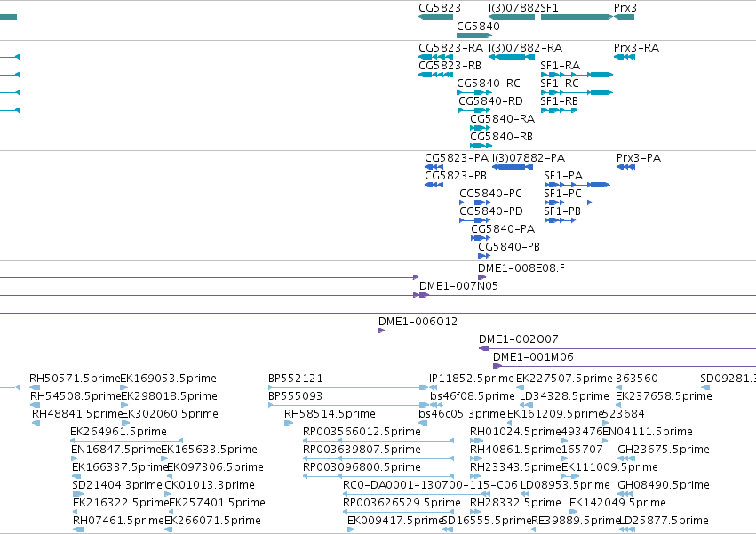Image resolution: width=756 pixels, height=534 pixels.
Task: Click the CG5840-PA protein label
Action: [x=503, y=229]
